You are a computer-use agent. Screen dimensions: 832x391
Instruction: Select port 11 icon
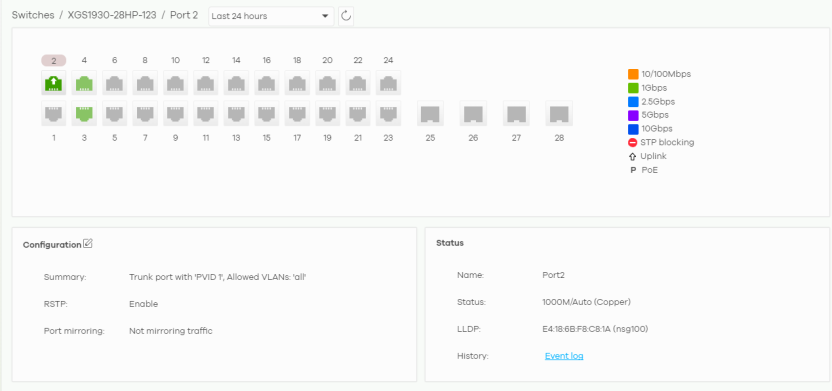click(x=206, y=113)
